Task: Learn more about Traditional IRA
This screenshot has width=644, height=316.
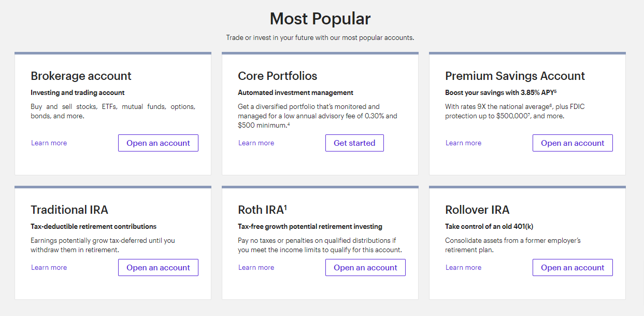Action: 49,268
